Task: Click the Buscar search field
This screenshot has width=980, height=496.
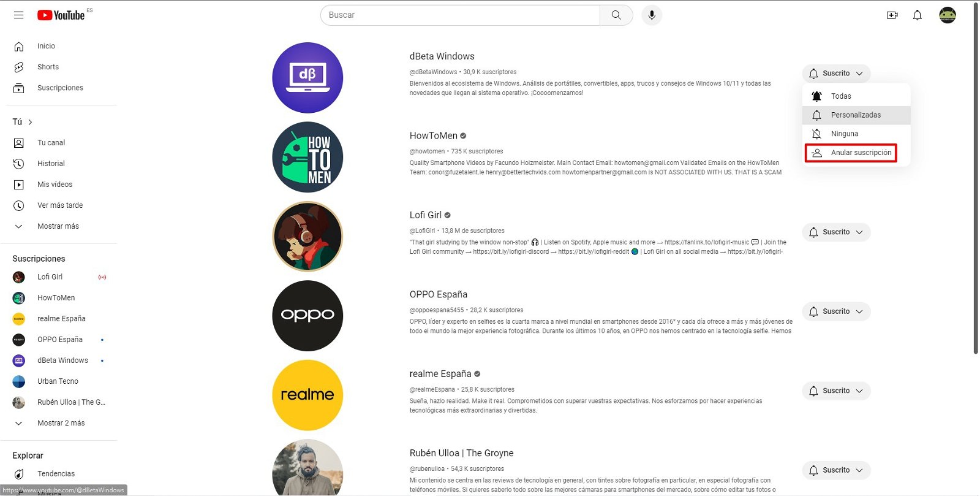Action: 460,15
